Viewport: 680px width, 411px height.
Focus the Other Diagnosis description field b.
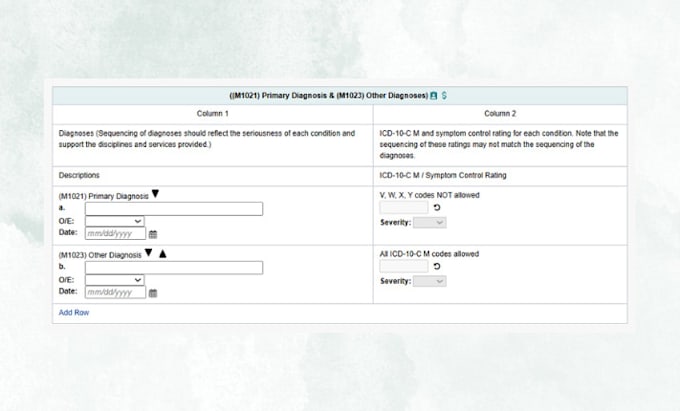[x=174, y=267]
